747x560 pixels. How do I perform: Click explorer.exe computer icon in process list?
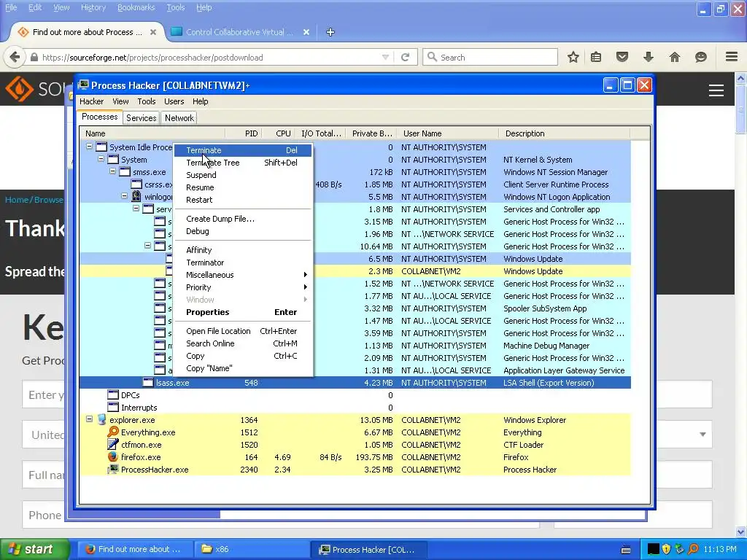point(101,419)
